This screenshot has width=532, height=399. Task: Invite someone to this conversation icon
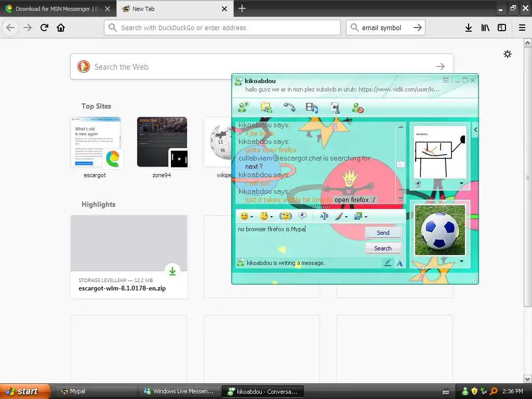tap(244, 107)
